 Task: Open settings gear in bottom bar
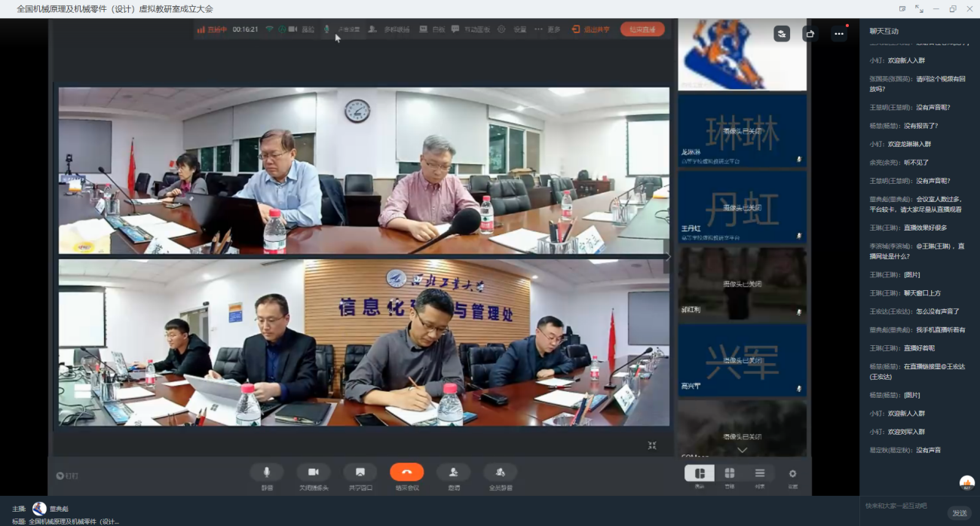792,474
